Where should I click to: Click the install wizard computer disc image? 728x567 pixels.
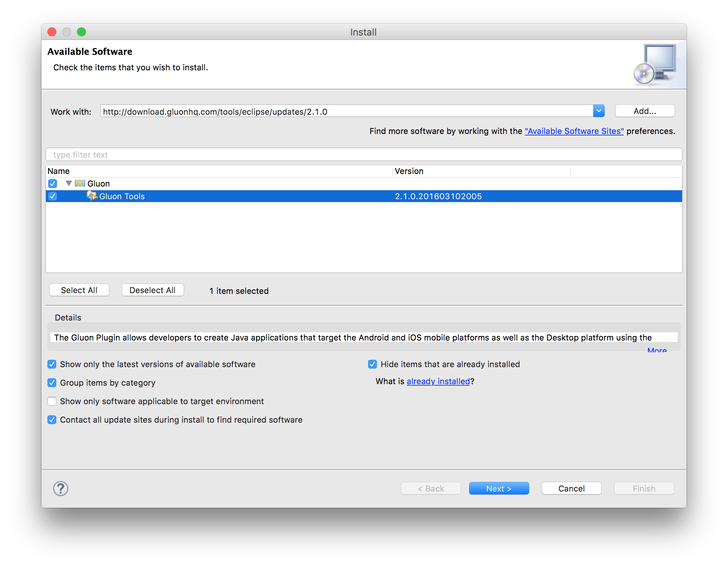click(x=655, y=64)
